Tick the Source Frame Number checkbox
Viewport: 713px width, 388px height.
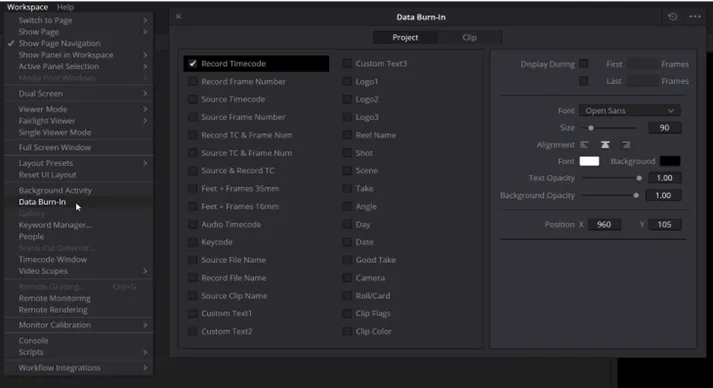coord(192,117)
